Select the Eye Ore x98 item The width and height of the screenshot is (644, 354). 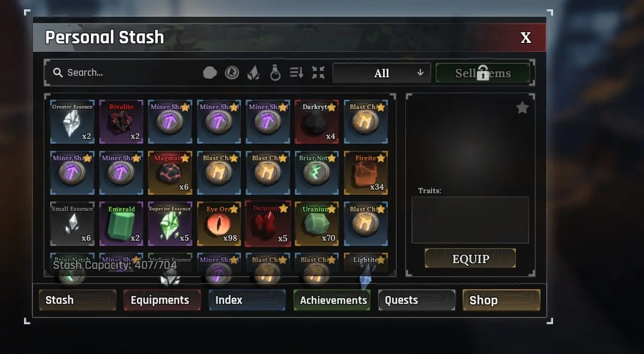[219, 223]
